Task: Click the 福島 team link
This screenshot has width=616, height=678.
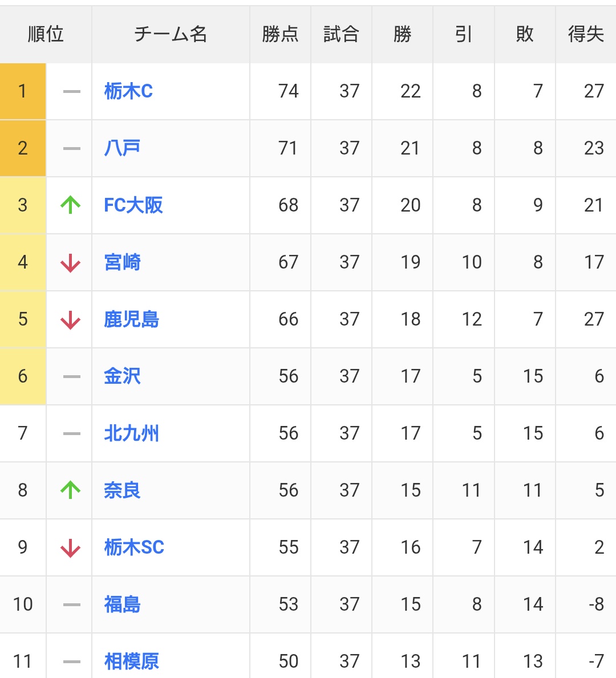Action: (122, 604)
